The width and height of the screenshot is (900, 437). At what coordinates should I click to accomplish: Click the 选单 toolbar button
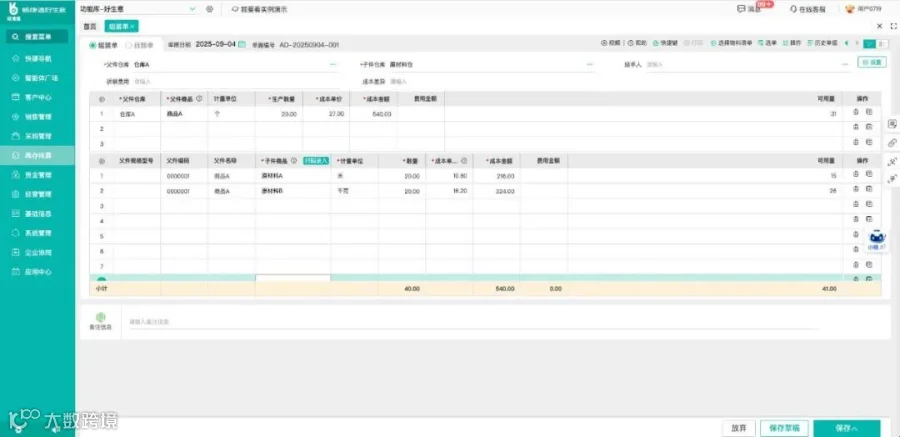click(x=767, y=43)
